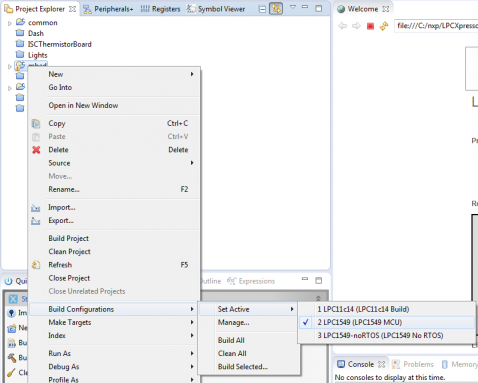The image size is (478, 383).
Task: Click the Import project lightbulb icon in Quickstart
Action: [x=11, y=313]
